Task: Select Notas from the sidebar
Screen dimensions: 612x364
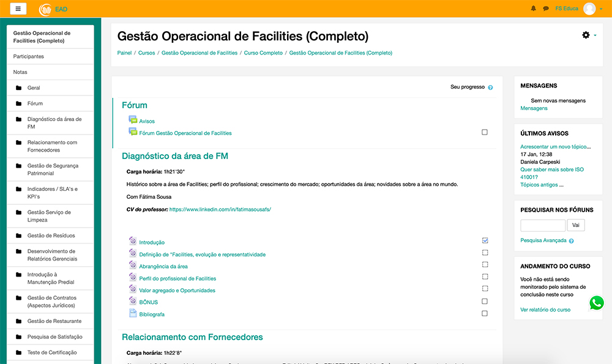Action: point(20,72)
